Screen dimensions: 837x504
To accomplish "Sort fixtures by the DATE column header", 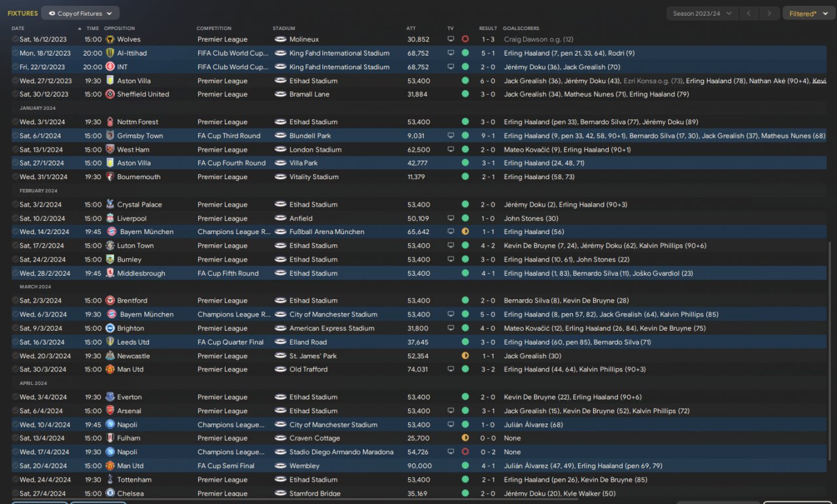I will pyautogui.click(x=18, y=28).
